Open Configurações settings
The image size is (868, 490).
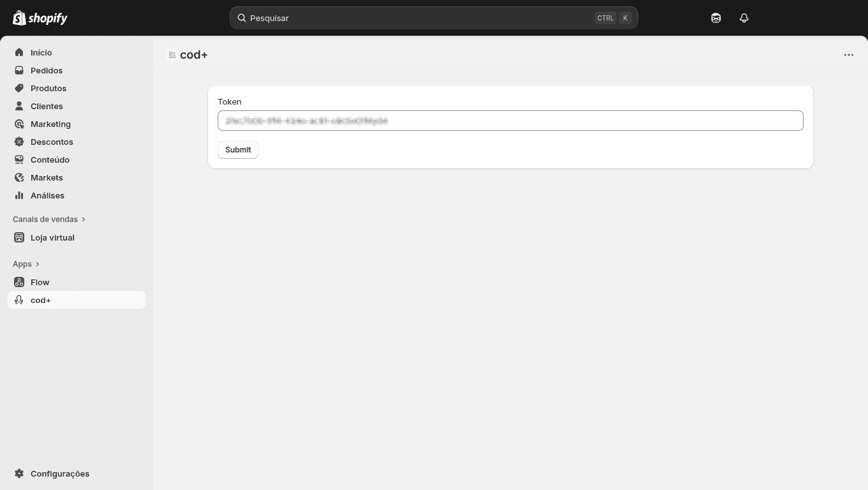pyautogui.click(x=19, y=473)
